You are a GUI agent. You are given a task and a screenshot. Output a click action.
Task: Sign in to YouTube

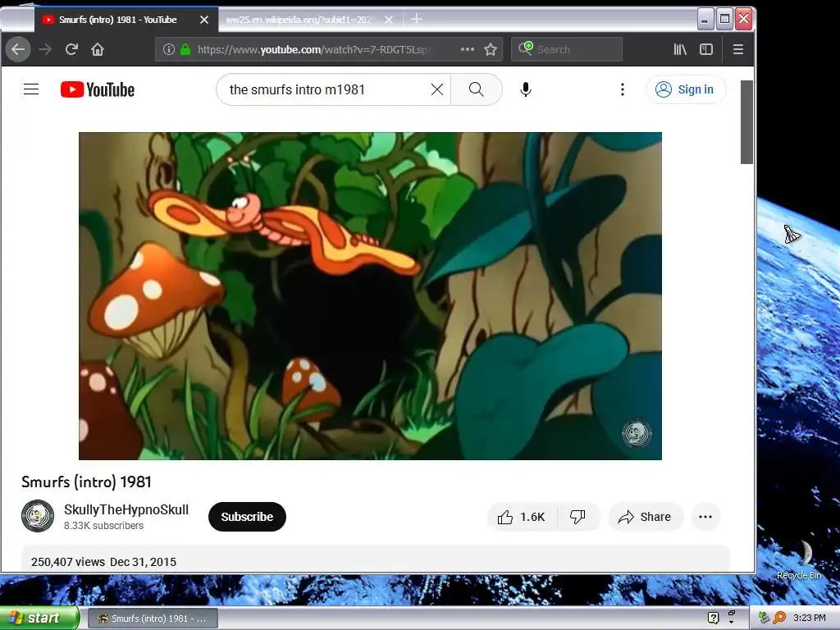coord(686,89)
